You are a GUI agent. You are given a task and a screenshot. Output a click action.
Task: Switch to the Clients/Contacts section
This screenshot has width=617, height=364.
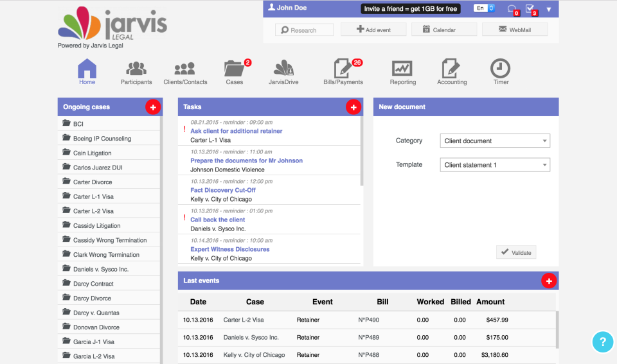[185, 73]
